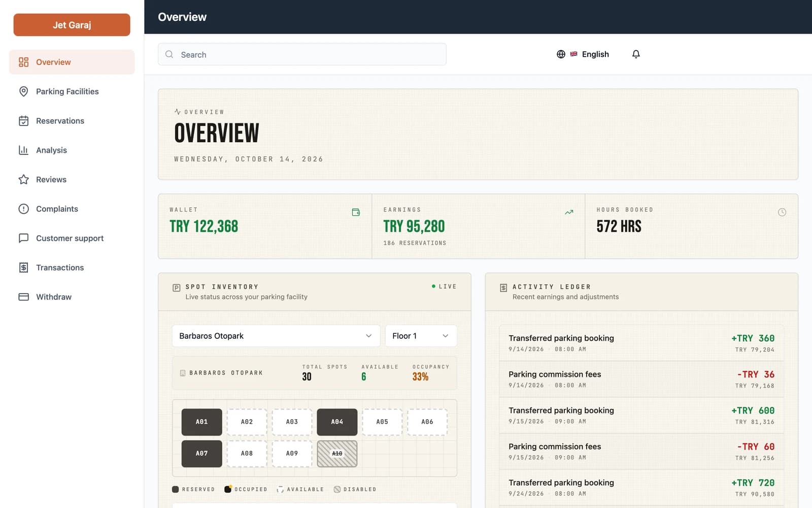Select reserved spot A01
The height and width of the screenshot is (508, 812).
point(201,422)
